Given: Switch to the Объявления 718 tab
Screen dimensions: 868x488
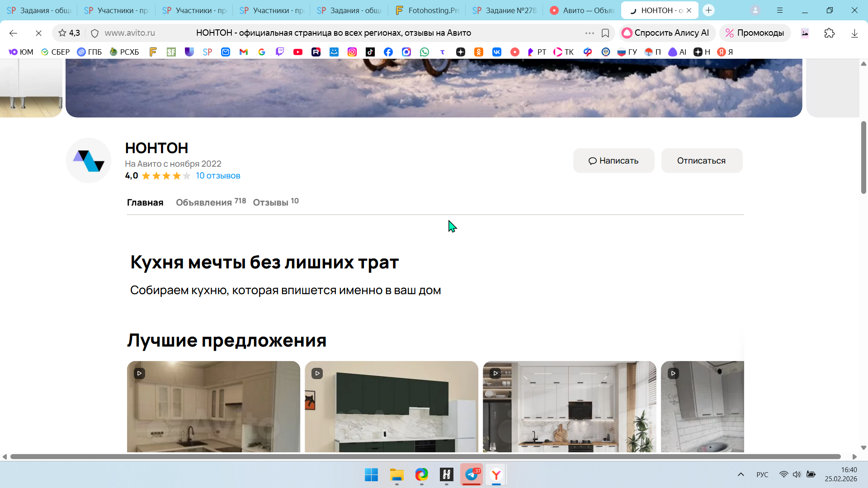Looking at the screenshot, I should coord(210,202).
